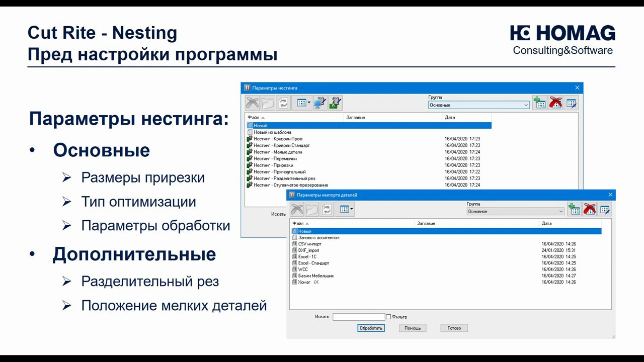The image size is (644, 362).
Task: Edit the group in the import parameters window
Action: [605, 209]
